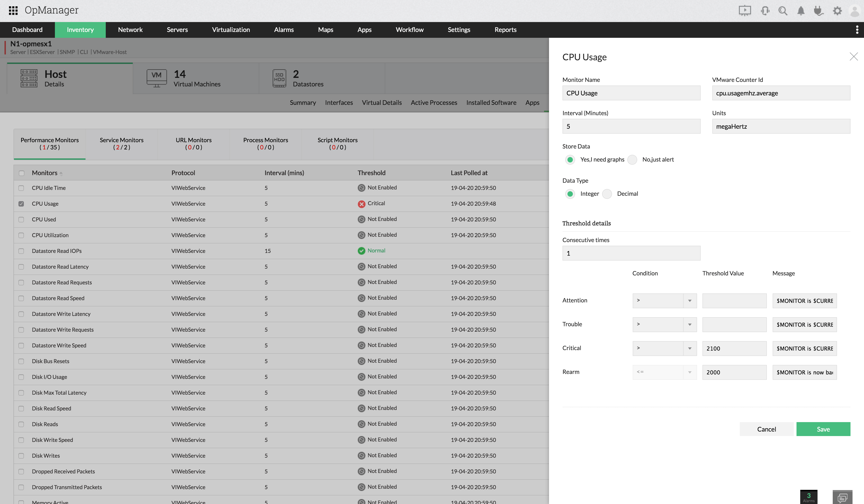Open the apps grid launcher icon
The width and height of the screenshot is (864, 504).
click(13, 10)
